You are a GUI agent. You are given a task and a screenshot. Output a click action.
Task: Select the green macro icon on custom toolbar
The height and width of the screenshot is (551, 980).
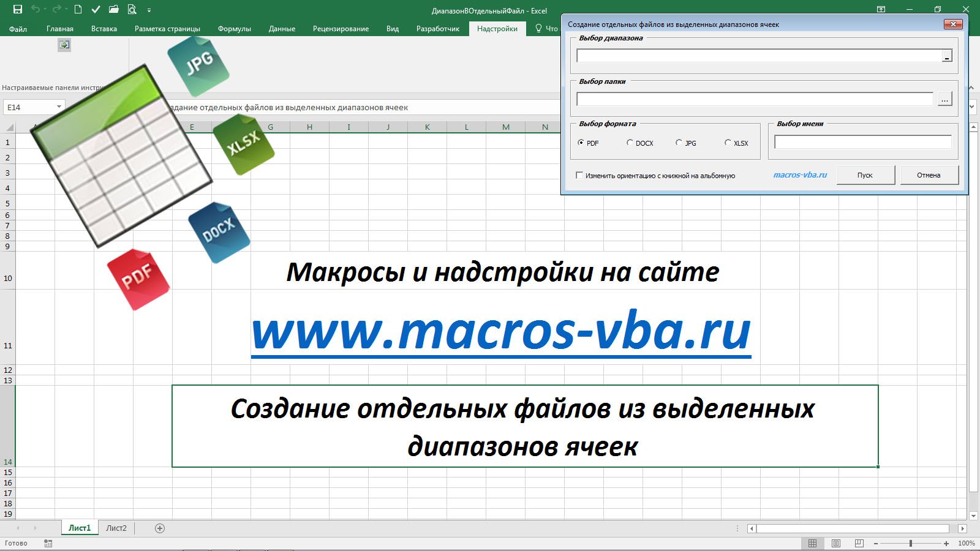point(63,45)
